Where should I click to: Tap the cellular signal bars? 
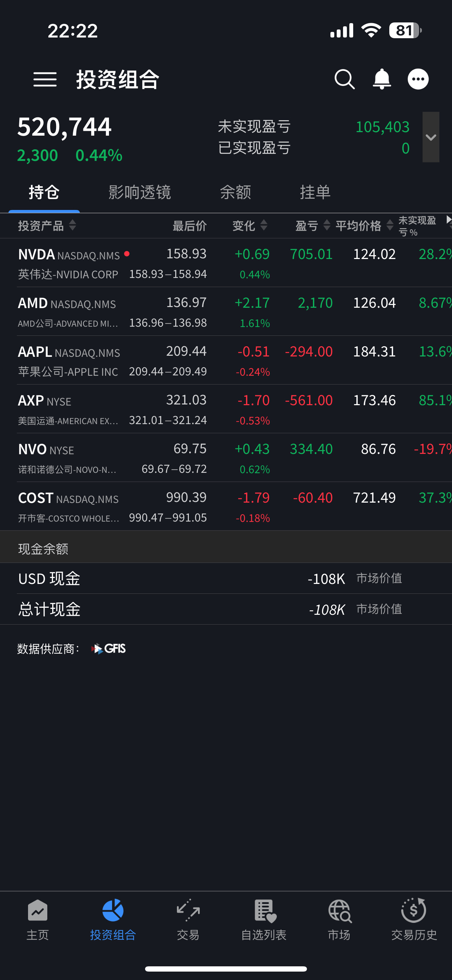coord(342,30)
